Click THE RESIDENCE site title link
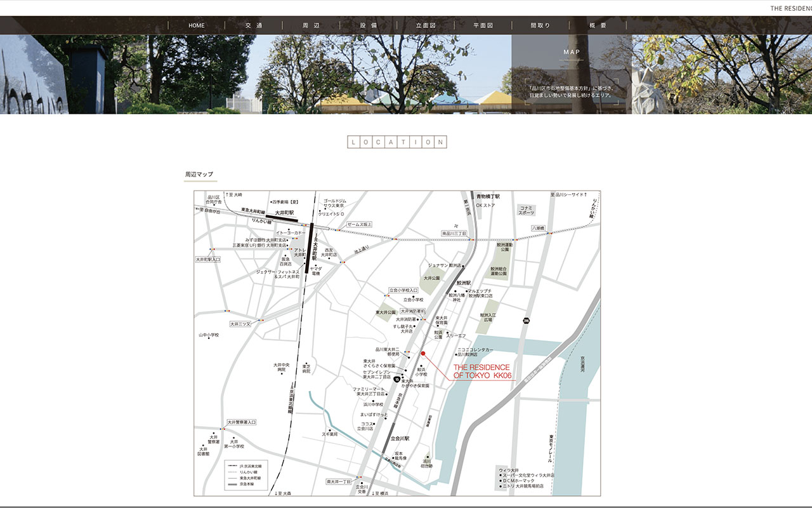 click(791, 8)
